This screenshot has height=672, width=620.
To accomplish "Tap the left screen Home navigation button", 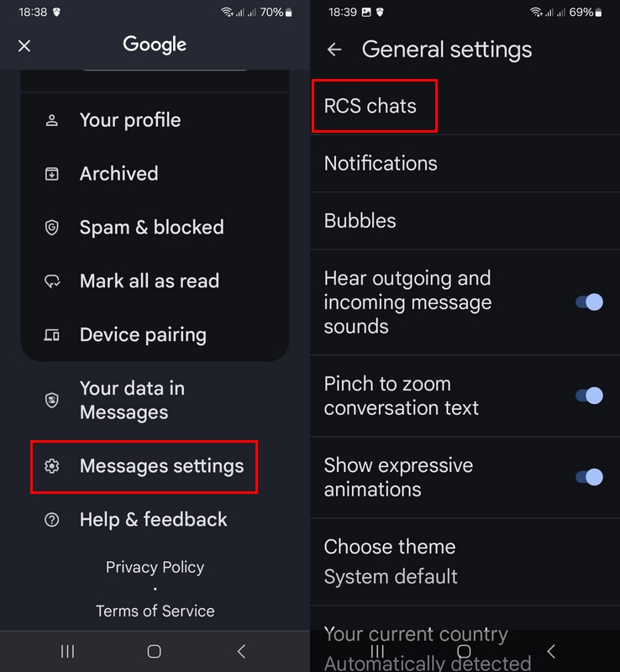I will [155, 652].
